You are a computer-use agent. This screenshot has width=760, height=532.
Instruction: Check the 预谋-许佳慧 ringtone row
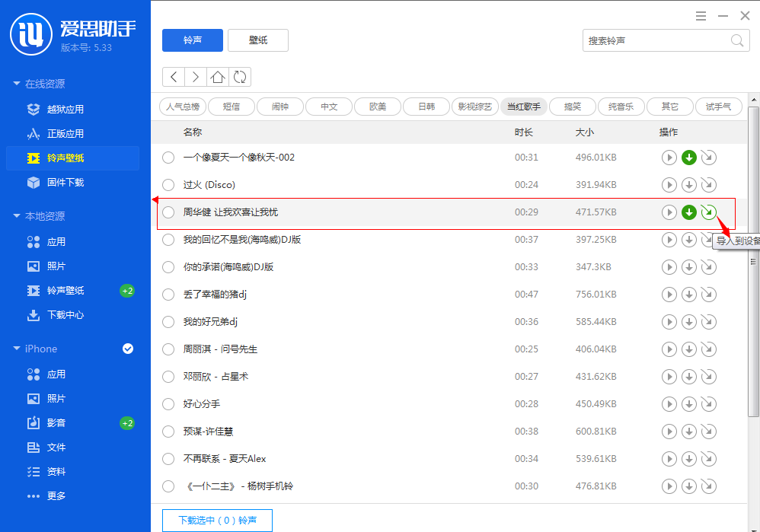[x=168, y=432]
